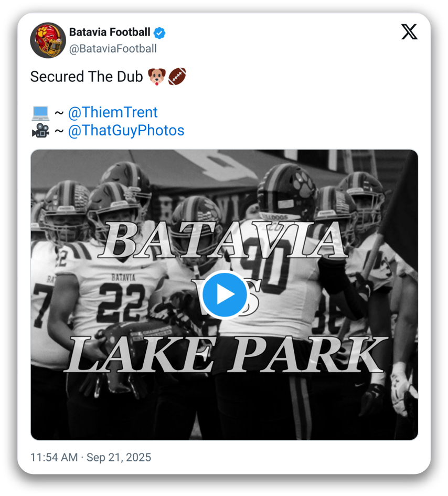
Task: Click the LAKE PARK title text in video
Action: pos(226,355)
